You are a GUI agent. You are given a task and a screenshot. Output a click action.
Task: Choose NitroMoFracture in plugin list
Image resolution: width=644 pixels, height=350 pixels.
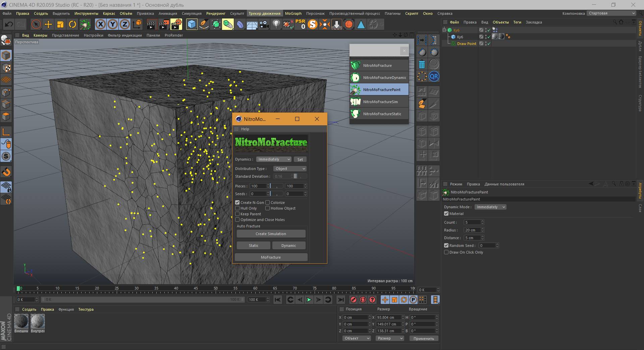click(x=379, y=65)
